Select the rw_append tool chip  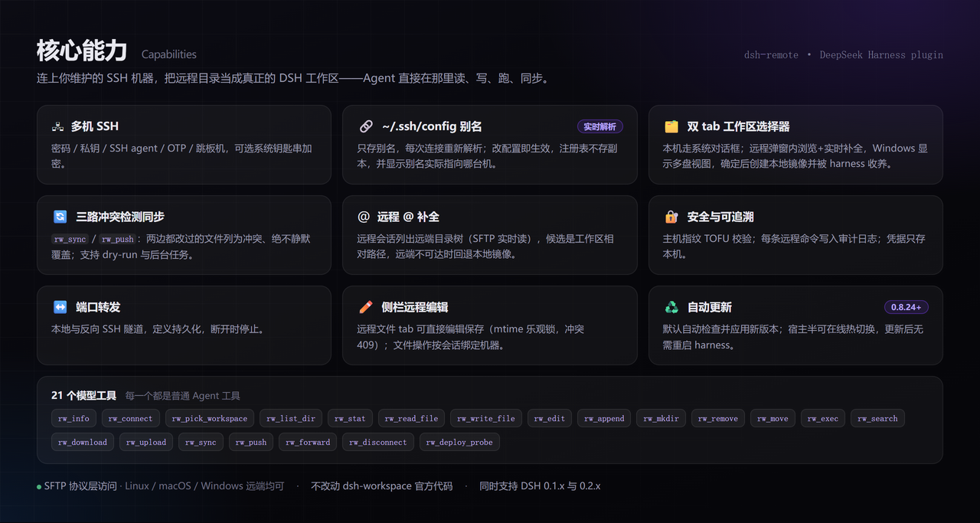coord(604,418)
